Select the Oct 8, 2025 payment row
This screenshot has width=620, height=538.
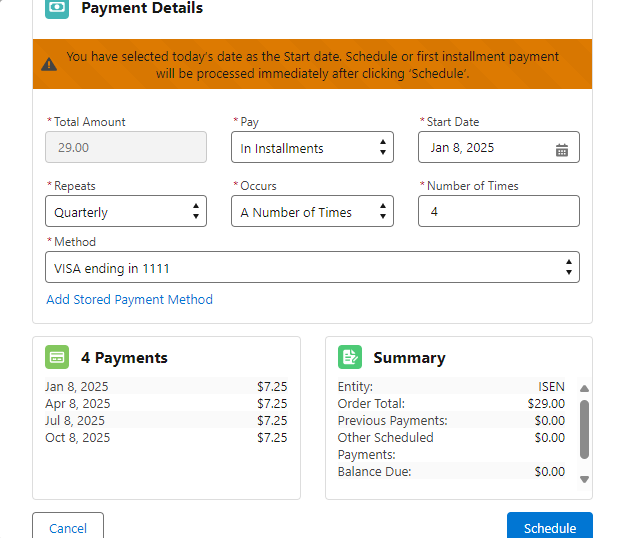(166, 438)
